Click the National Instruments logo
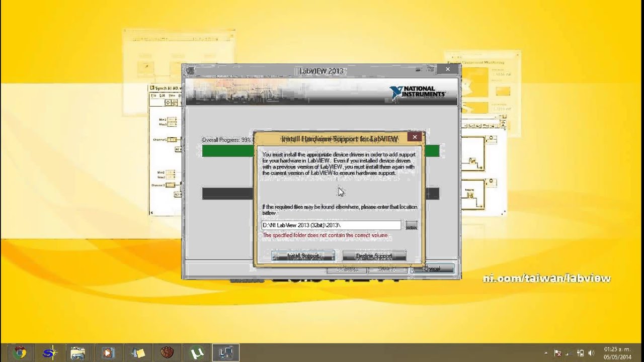Viewport: 644px width, 362px height. (418, 93)
